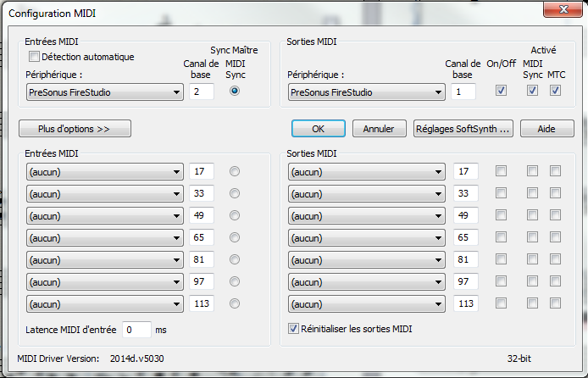This screenshot has height=378, width=588.
Task: Select the MIDI Sync master radio button
Action: click(x=235, y=92)
